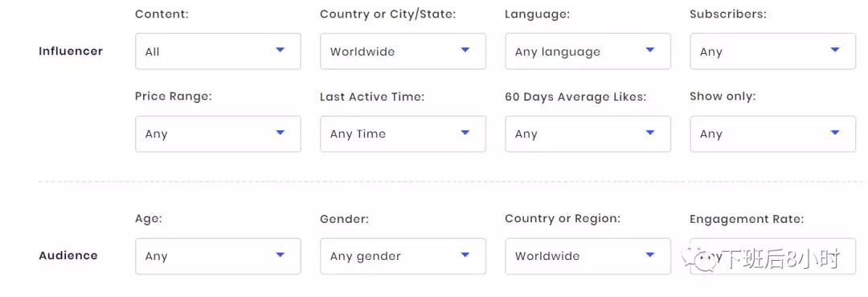Open the Country or Region dropdown
This screenshot has height=297, width=868.
click(588, 256)
